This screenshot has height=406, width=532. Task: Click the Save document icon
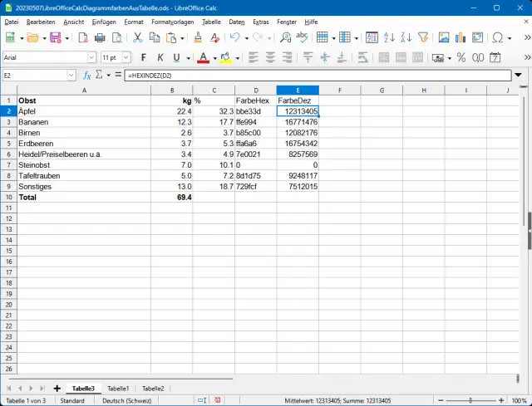[55, 37]
